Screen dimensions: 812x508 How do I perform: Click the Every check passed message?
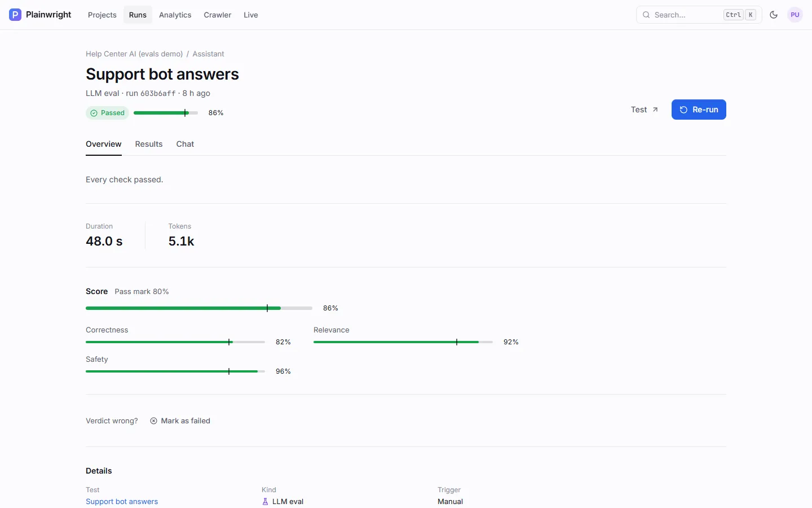tap(124, 179)
